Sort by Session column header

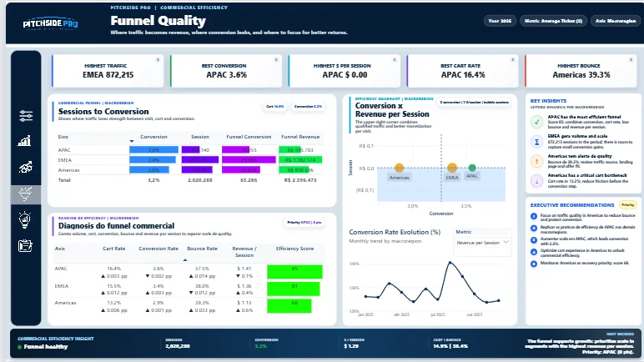(x=200, y=137)
